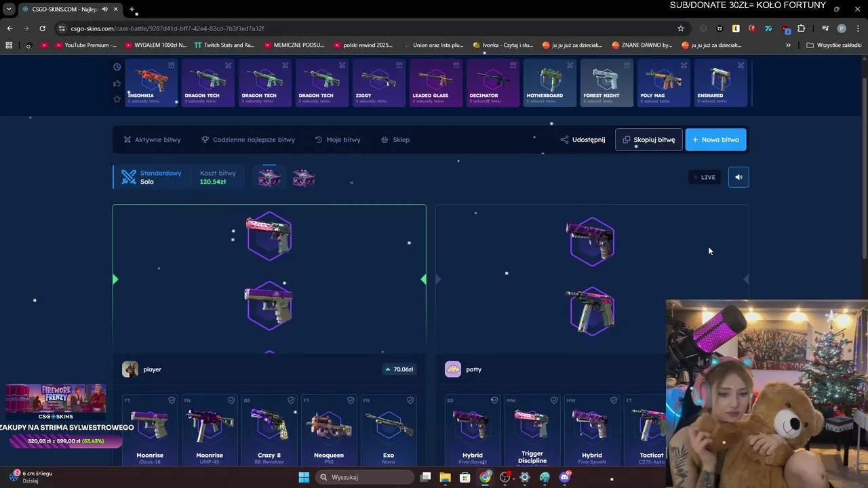Reload the page
The image size is (868, 488).
tap(42, 28)
